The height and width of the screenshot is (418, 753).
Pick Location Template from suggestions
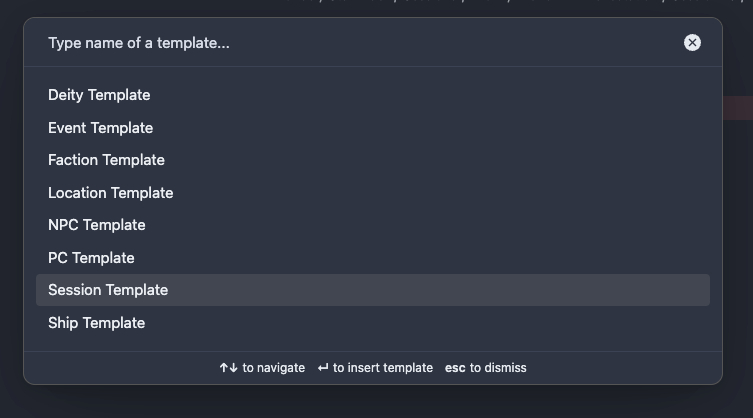coord(110,193)
